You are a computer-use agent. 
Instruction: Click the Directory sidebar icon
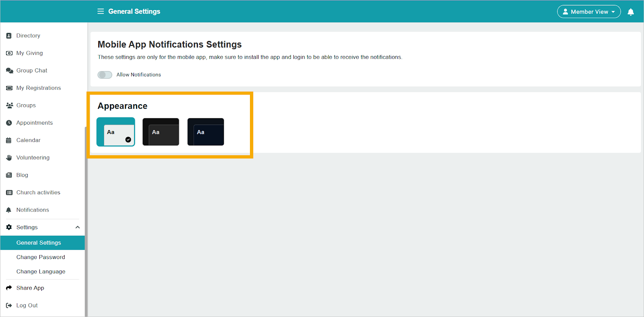[9, 36]
